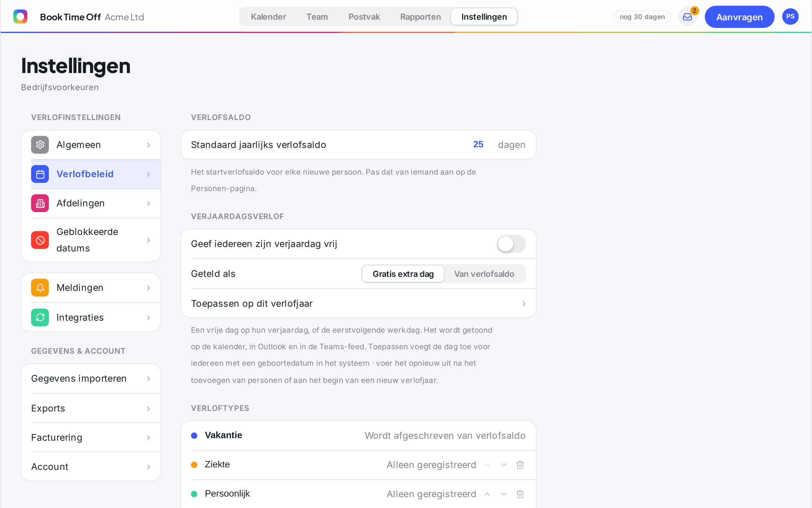Delete the Ziekte leave type
This screenshot has height=508, width=812.
click(x=520, y=465)
